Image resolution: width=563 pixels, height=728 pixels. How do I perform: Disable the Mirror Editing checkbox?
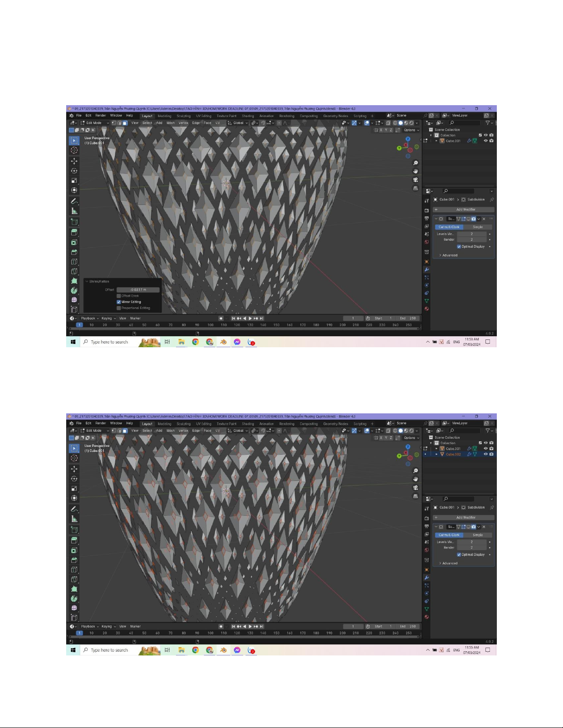[119, 302]
